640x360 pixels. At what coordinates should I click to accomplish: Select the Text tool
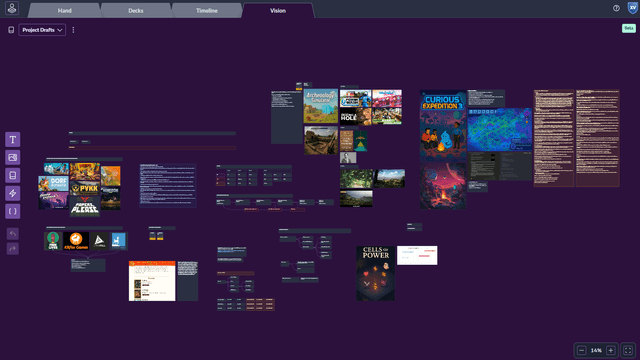(x=13, y=140)
